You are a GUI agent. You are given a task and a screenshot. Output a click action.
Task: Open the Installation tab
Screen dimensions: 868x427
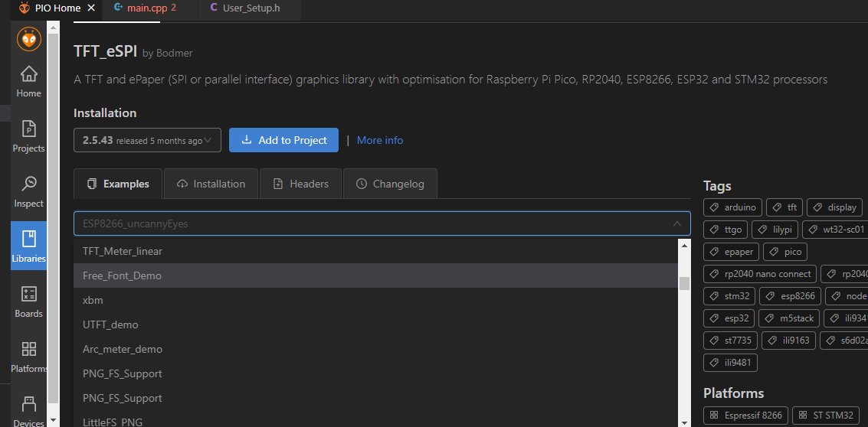tap(211, 184)
